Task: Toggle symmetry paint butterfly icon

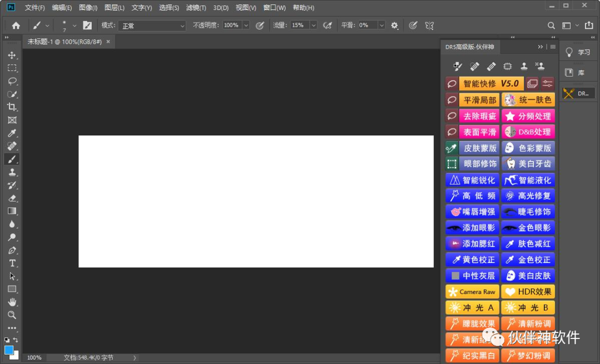Action: click(429, 26)
